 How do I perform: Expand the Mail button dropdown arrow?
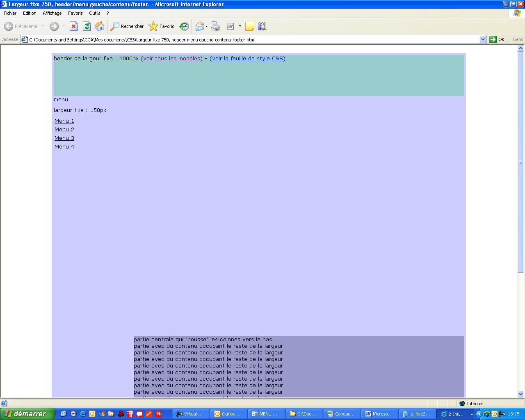tap(206, 26)
